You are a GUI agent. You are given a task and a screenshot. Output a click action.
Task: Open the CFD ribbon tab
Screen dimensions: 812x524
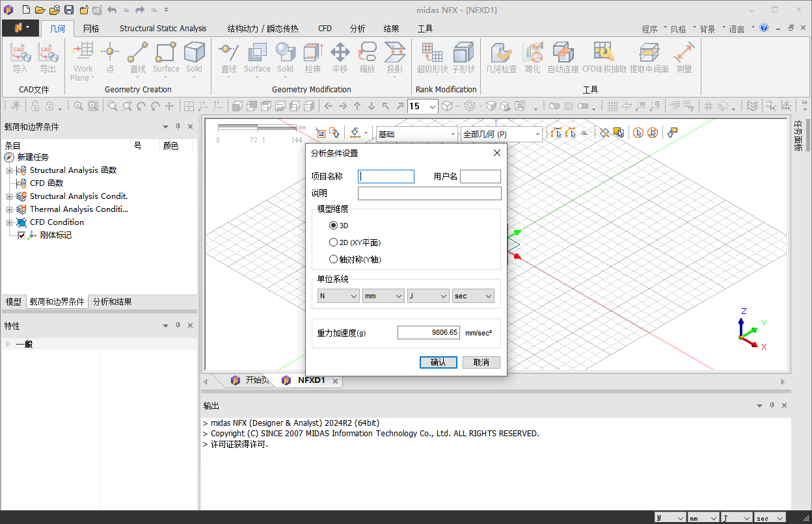[325, 29]
